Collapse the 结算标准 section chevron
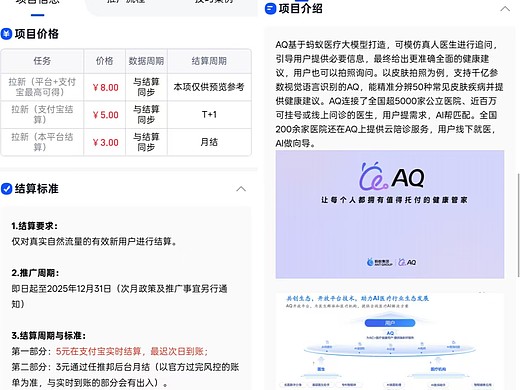The width and height of the screenshot is (520, 390). coord(241,189)
